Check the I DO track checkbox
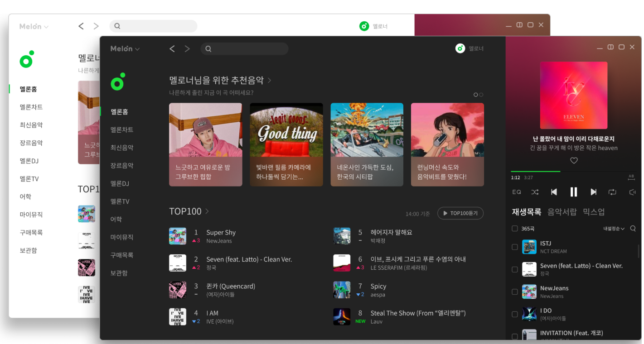This screenshot has height=344, width=644. (515, 314)
